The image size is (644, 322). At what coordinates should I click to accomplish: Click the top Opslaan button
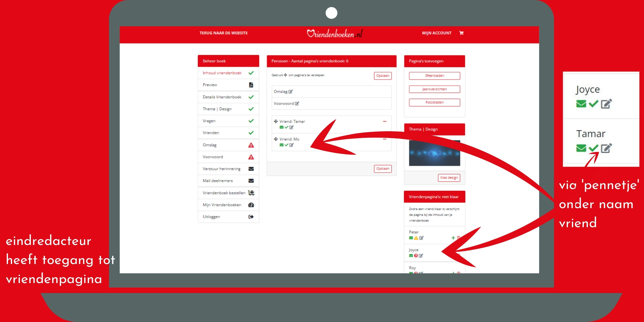point(383,76)
